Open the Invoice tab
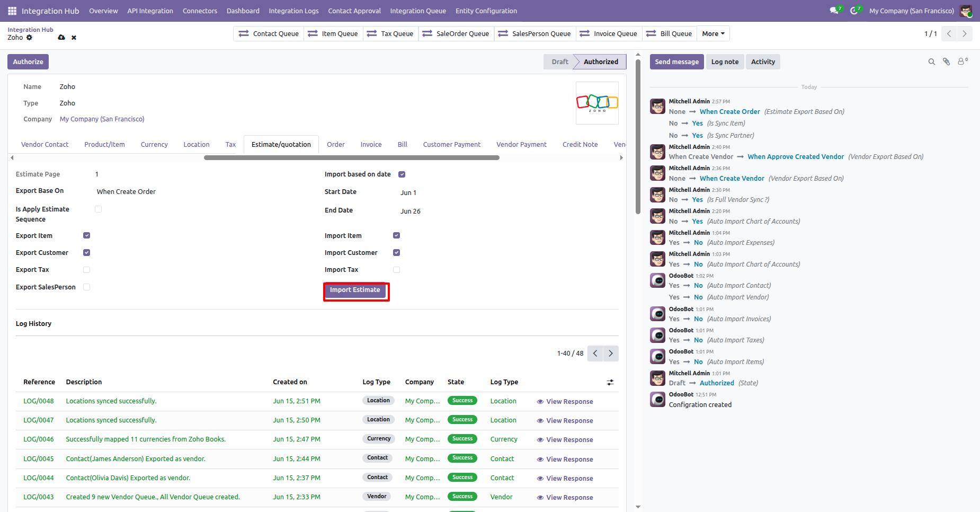The height and width of the screenshot is (512, 980). tap(371, 145)
